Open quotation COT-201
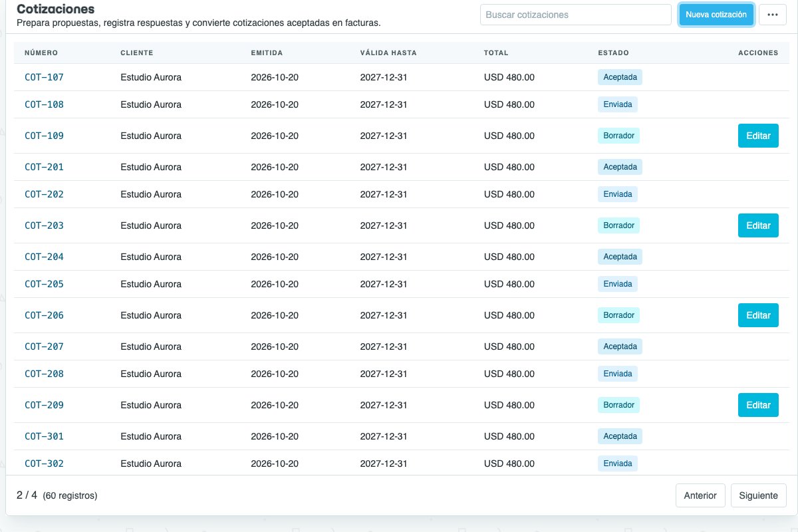The width and height of the screenshot is (798, 532). tap(44, 167)
